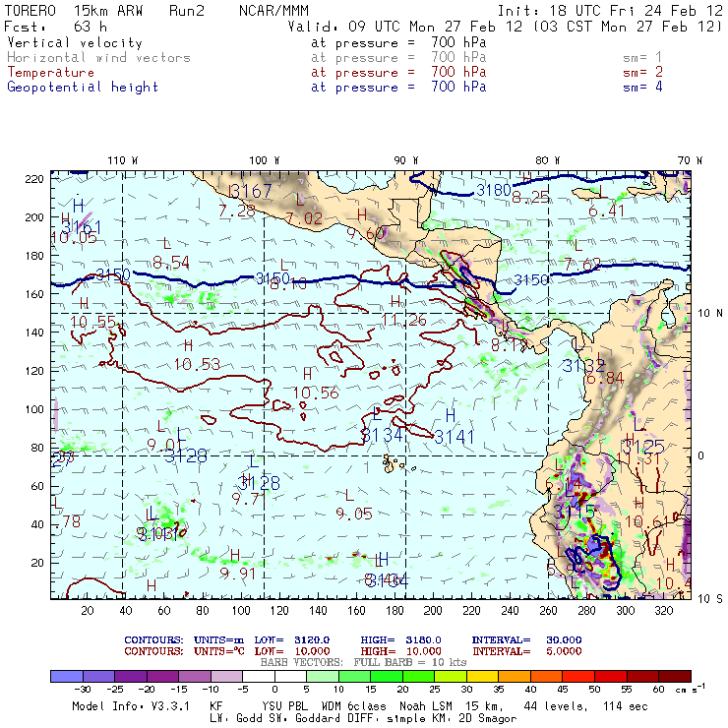Click the gray 'sm= 1' smoothing value

[x=642, y=58]
